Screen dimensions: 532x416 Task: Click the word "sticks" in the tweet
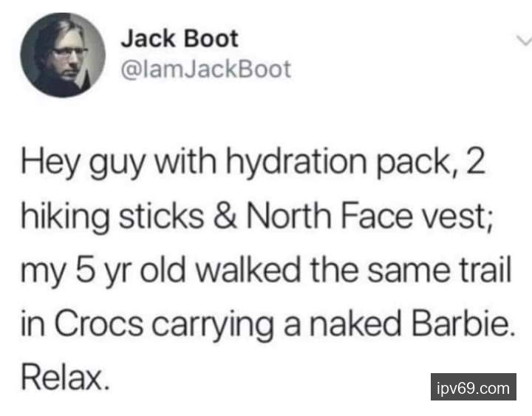coord(162,216)
